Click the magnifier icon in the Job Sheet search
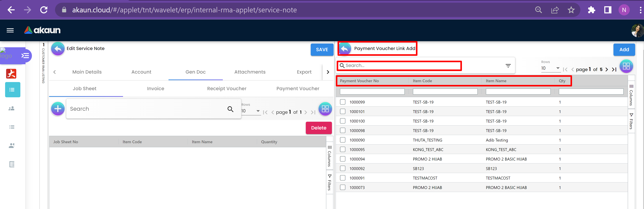The image size is (644, 209). click(x=230, y=109)
